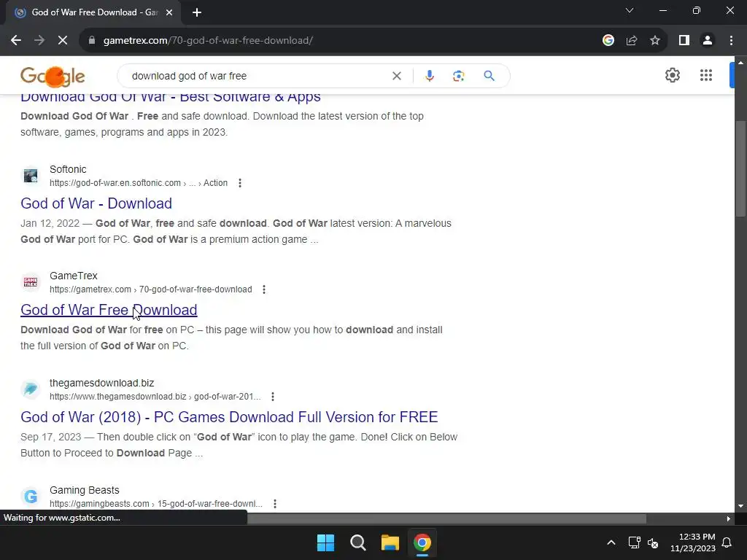Click horizontal scrollbar right arrow
The image size is (747, 560).
pos(729,519)
